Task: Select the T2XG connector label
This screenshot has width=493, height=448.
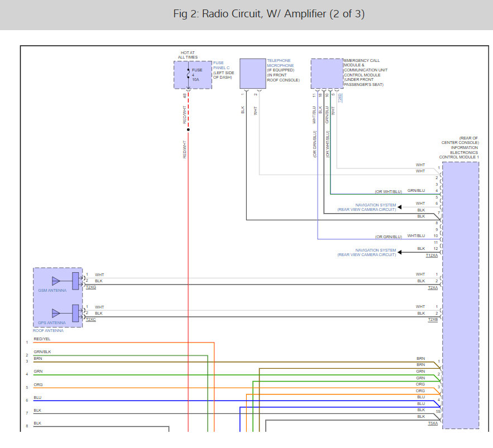Action: coord(91,287)
